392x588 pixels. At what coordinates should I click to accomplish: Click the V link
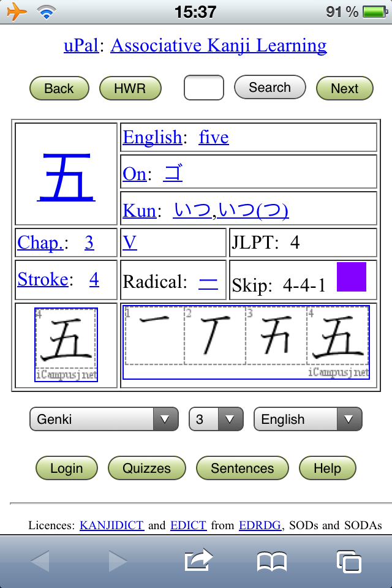point(130,243)
